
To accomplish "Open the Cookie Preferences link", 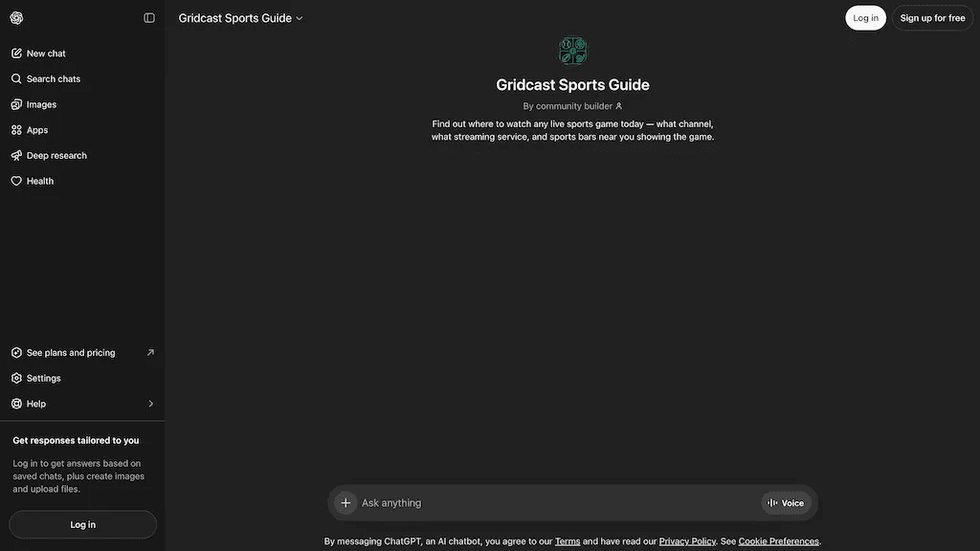I will (778, 541).
